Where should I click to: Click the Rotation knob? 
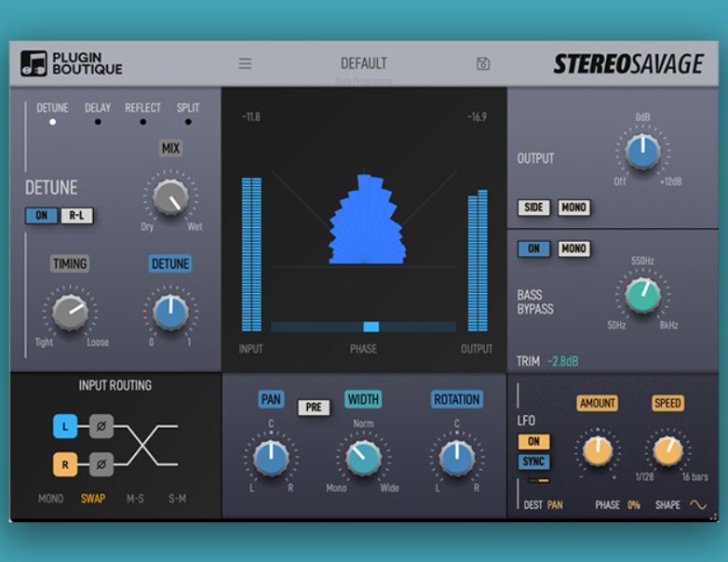pyautogui.click(x=457, y=458)
